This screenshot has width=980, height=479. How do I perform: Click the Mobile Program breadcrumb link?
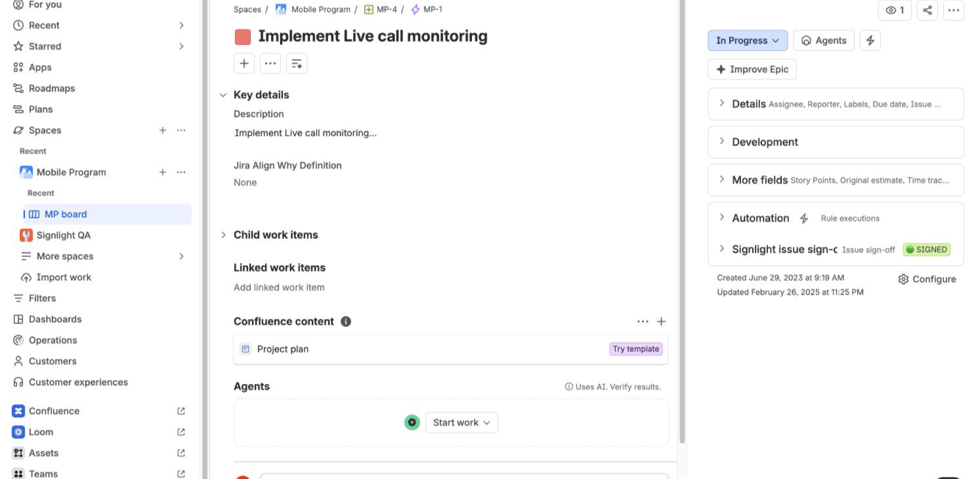pyautogui.click(x=321, y=10)
